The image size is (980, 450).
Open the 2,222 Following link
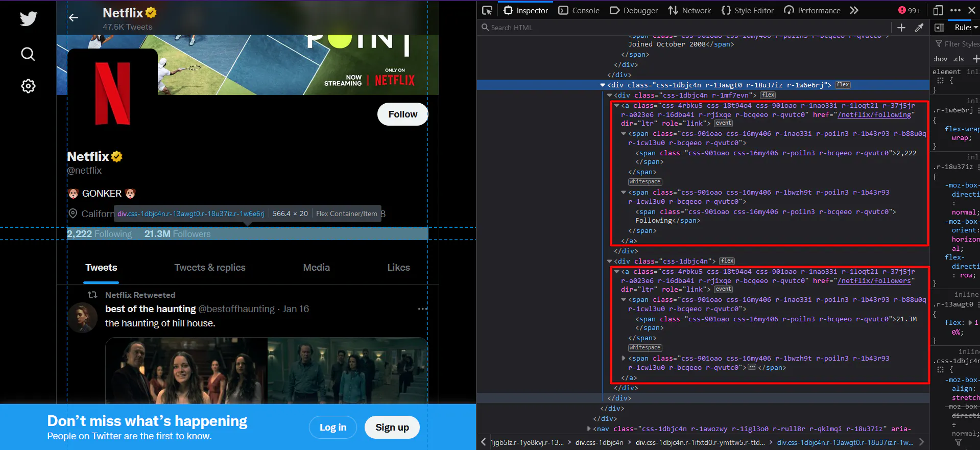point(100,234)
